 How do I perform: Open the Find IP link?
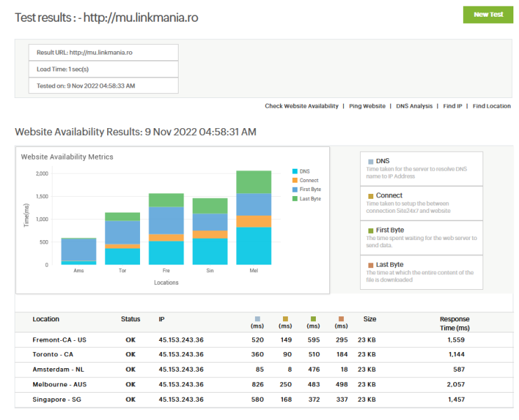pos(451,106)
